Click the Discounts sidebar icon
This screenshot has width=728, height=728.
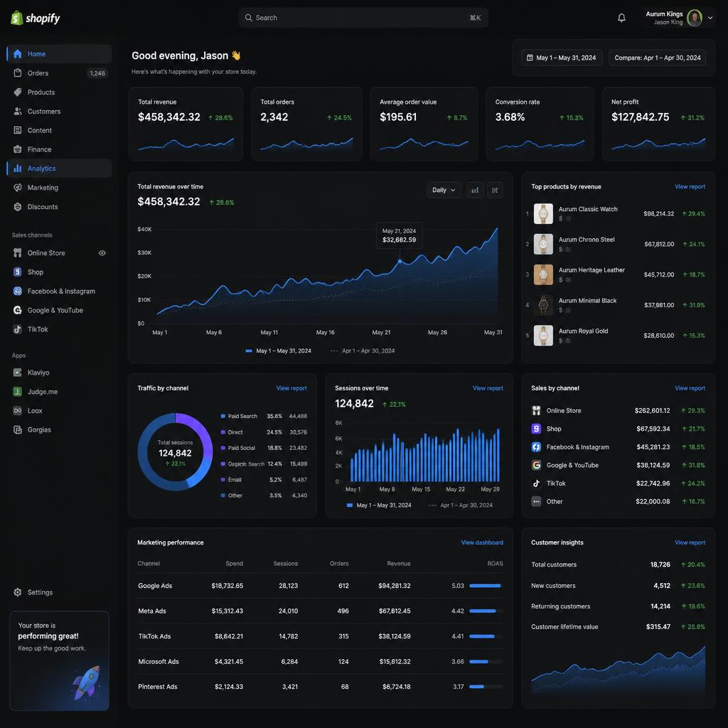click(18, 207)
